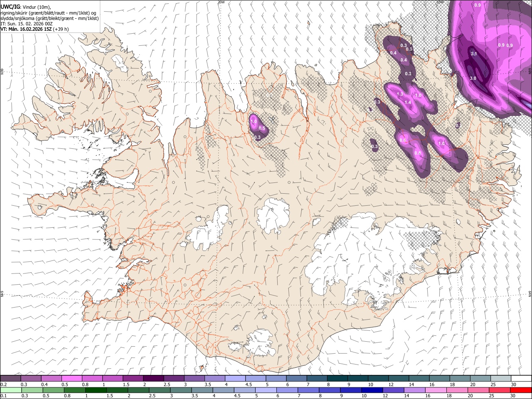Click the lavender 4–4.5 snow scale swatch
Image resolution: width=532 pixels, height=399 pixels.
[235, 379]
